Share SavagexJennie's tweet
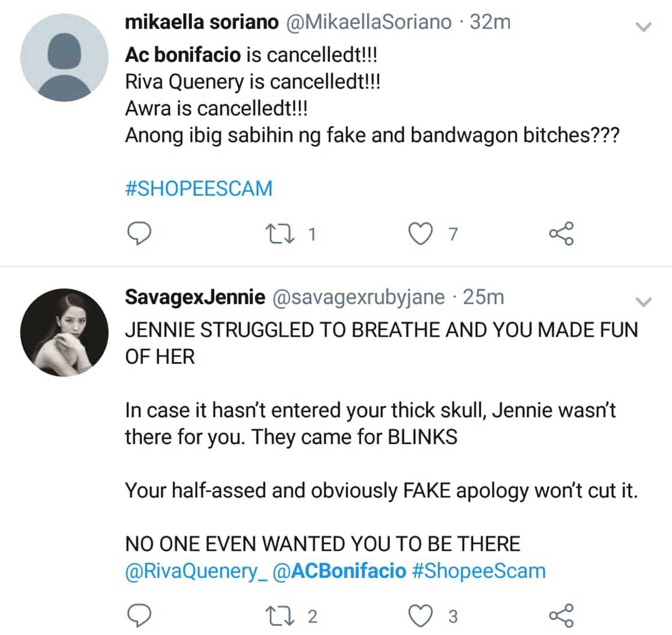672x635 pixels. click(x=562, y=615)
